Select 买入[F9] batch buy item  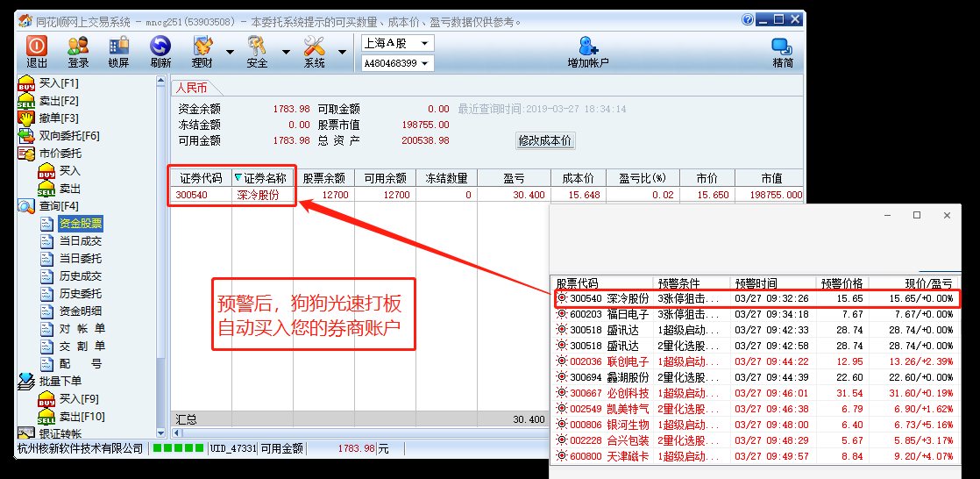pyautogui.click(x=68, y=398)
